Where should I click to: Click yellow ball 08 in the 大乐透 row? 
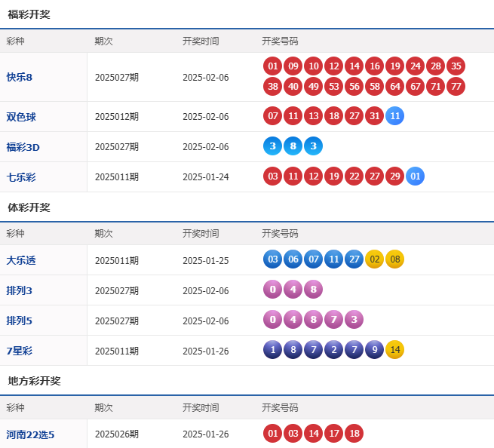[395, 259]
